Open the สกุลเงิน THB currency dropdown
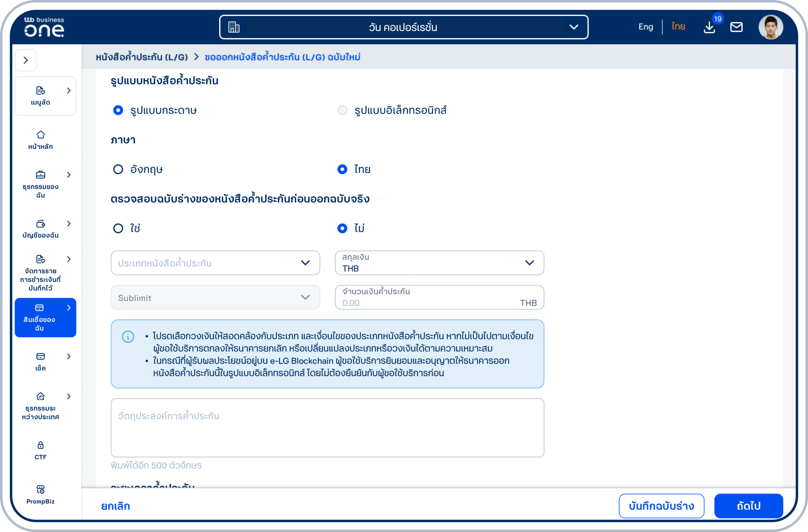The height and width of the screenshot is (532, 808). 439,263
